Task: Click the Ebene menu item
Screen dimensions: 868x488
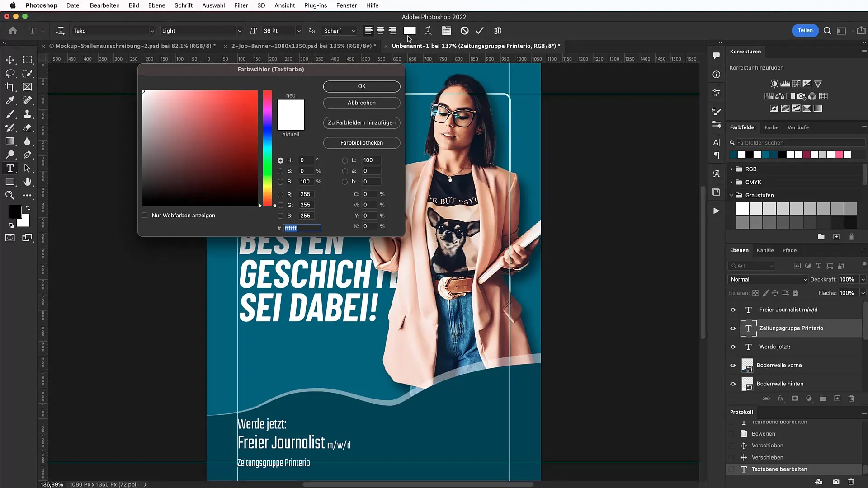Action: 156,5
